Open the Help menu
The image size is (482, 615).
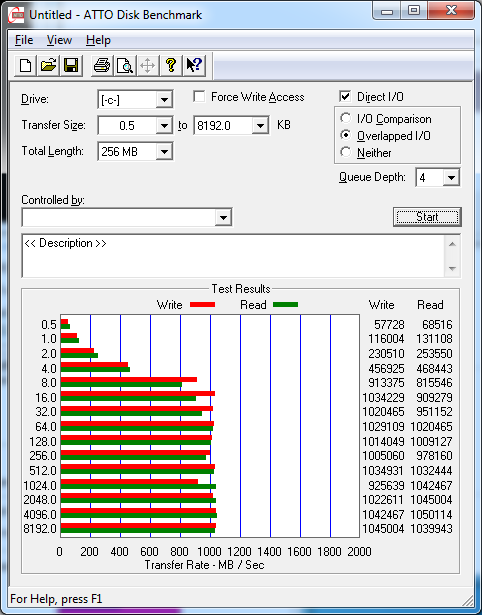[98, 40]
